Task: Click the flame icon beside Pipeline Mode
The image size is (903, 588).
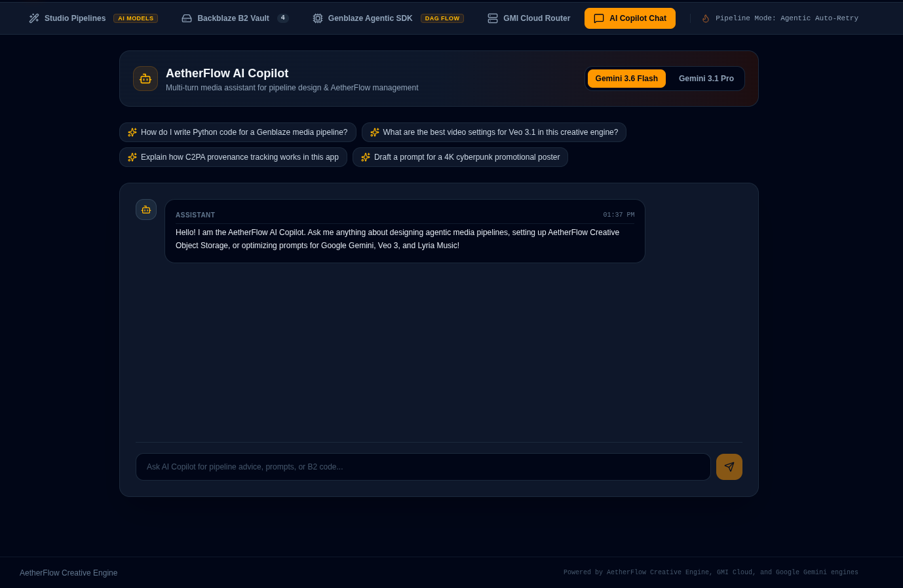Action: click(x=706, y=18)
